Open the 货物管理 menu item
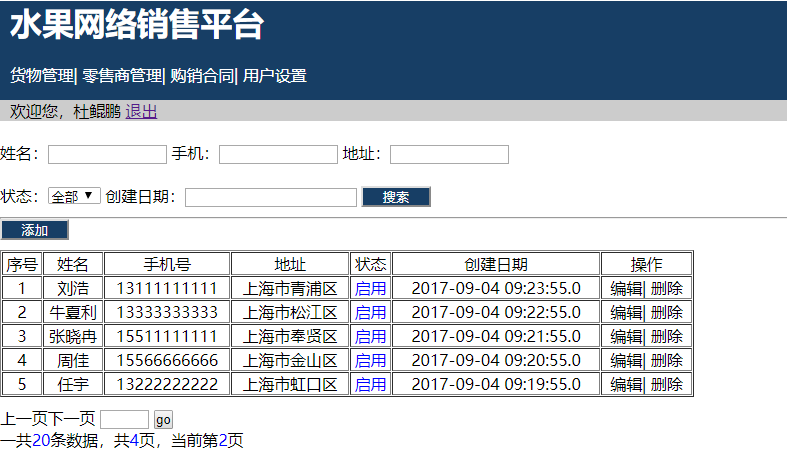 pos(42,76)
